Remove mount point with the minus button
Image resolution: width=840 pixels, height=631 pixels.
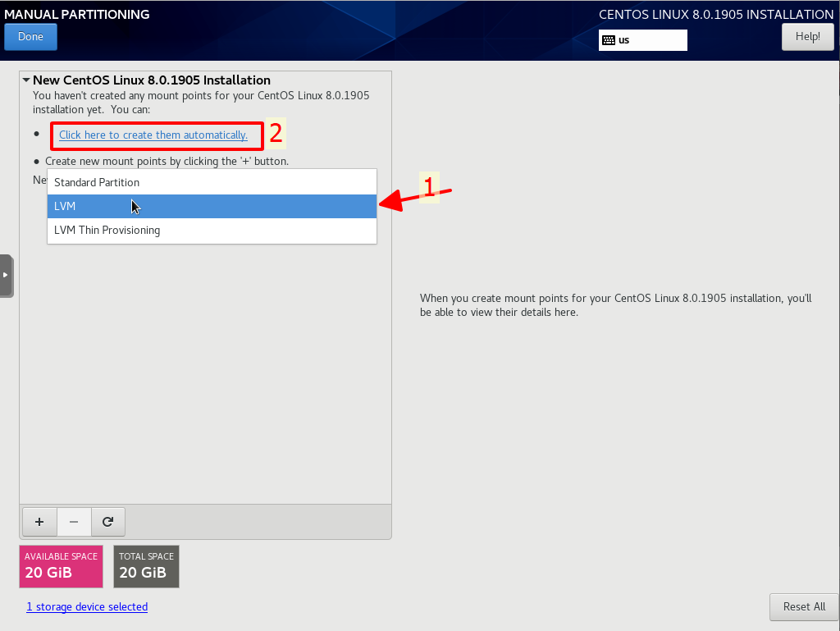coord(74,522)
